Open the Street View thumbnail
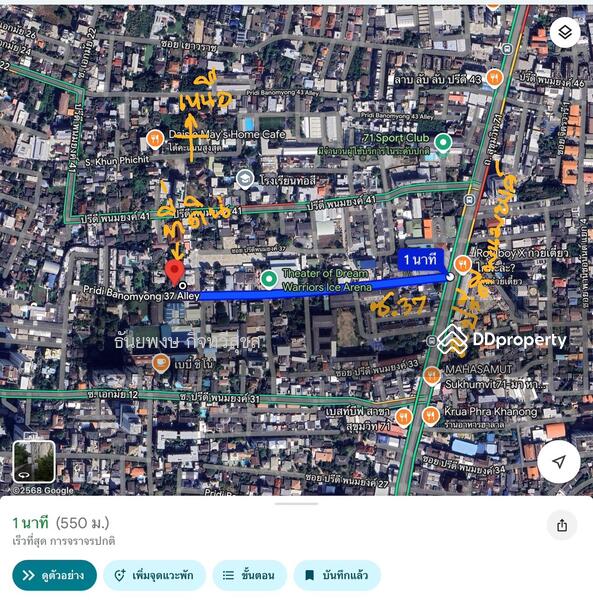The height and width of the screenshot is (600, 593). 34,461
